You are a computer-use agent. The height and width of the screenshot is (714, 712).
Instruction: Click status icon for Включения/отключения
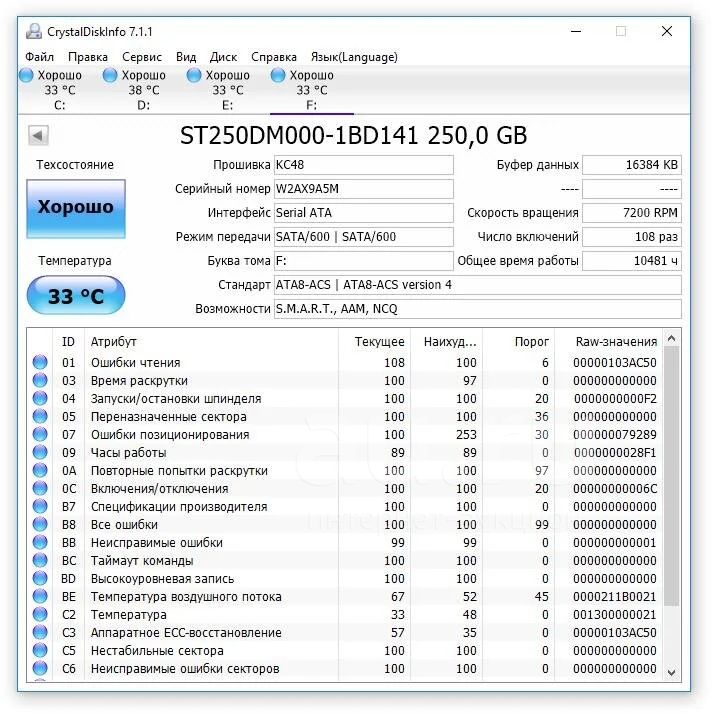coord(40,488)
